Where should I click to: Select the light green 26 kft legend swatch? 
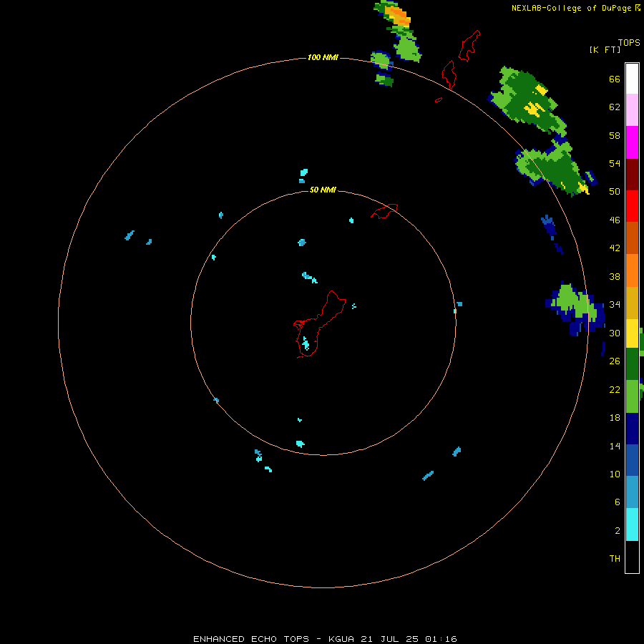632,396
